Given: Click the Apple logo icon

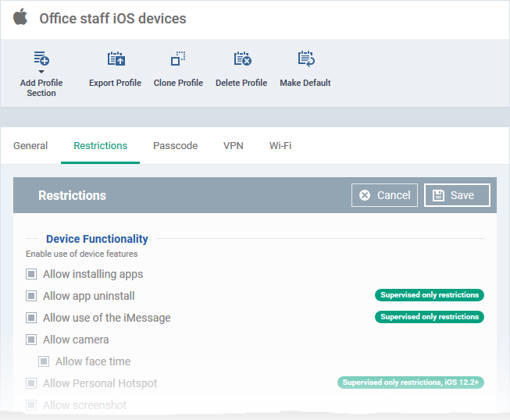Looking at the screenshot, I should click(x=20, y=17).
